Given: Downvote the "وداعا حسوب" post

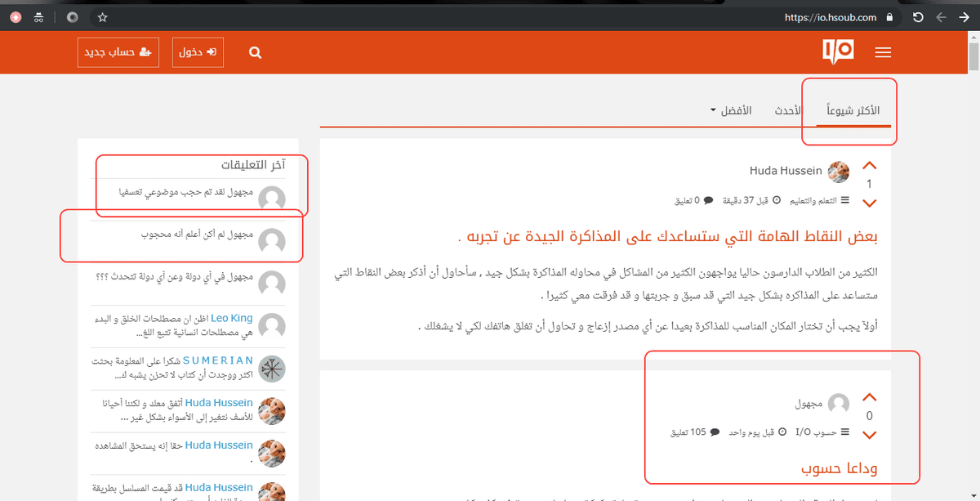Looking at the screenshot, I should tap(869, 434).
